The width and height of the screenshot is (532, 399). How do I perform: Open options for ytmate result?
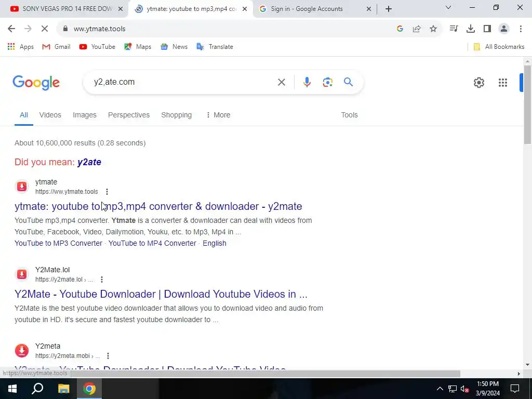(x=107, y=192)
